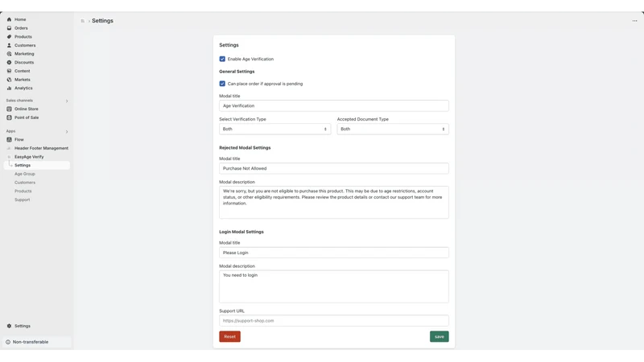Click the Age Verification modal title field
The width and height of the screenshot is (644, 362).
[334, 106]
